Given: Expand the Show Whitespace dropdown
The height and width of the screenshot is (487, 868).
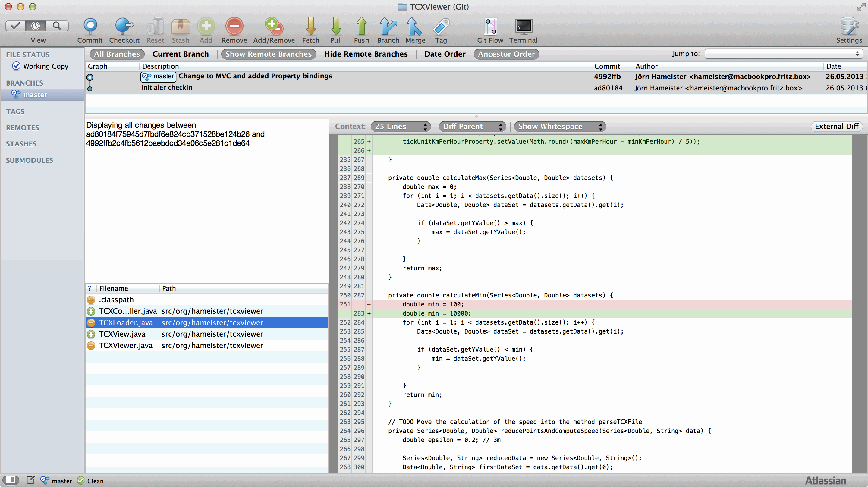Looking at the screenshot, I should [x=559, y=126].
